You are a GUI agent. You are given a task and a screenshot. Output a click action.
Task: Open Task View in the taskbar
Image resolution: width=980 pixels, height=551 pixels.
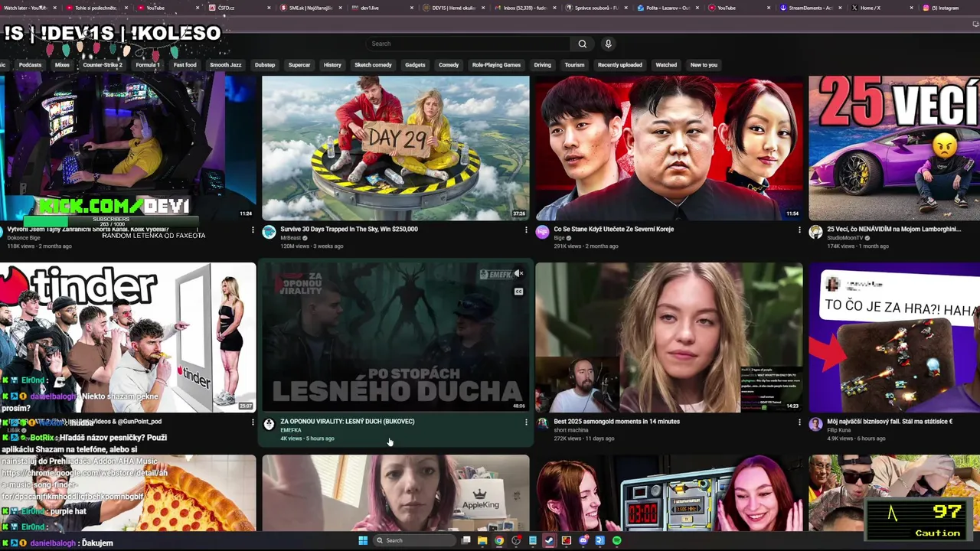click(465, 540)
